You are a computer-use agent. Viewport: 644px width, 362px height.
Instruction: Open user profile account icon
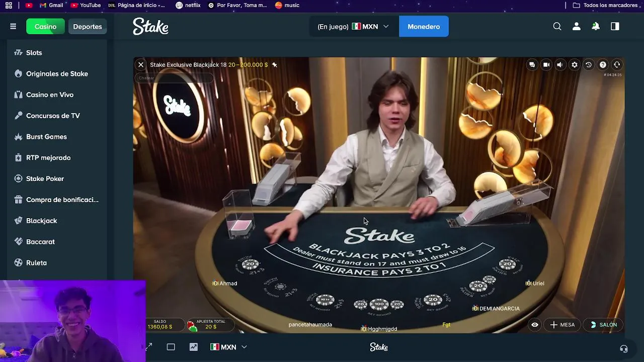[x=577, y=27]
